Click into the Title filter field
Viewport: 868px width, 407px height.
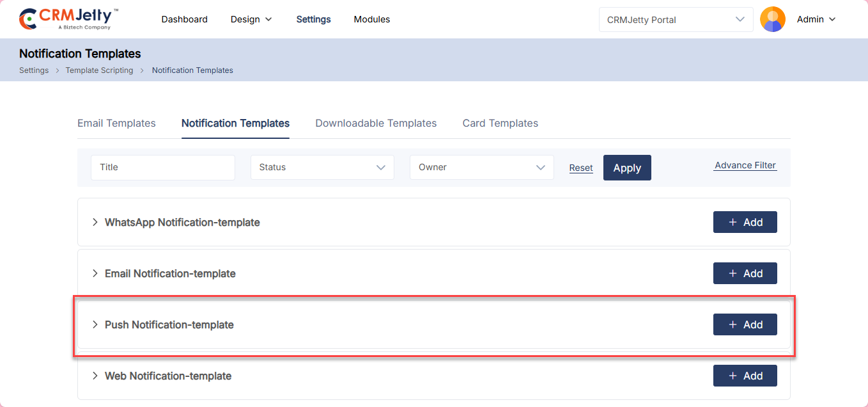(162, 167)
